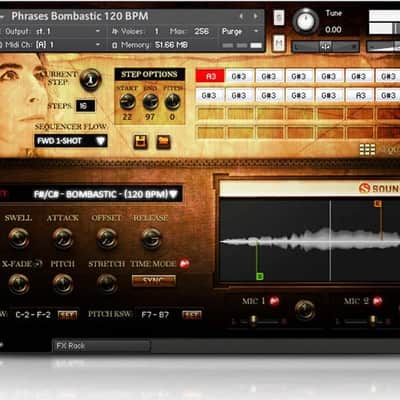Click the Current Step knob
Viewport: 400px width, 400px height.
click(91, 80)
